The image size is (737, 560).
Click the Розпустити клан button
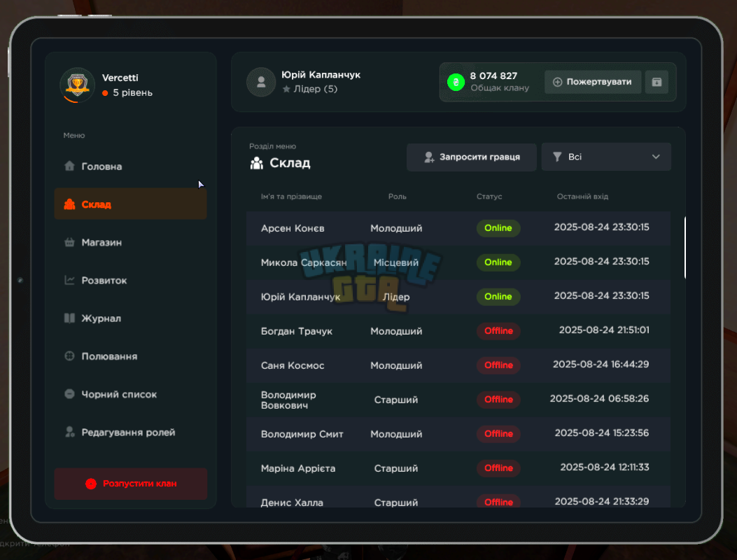[131, 484]
